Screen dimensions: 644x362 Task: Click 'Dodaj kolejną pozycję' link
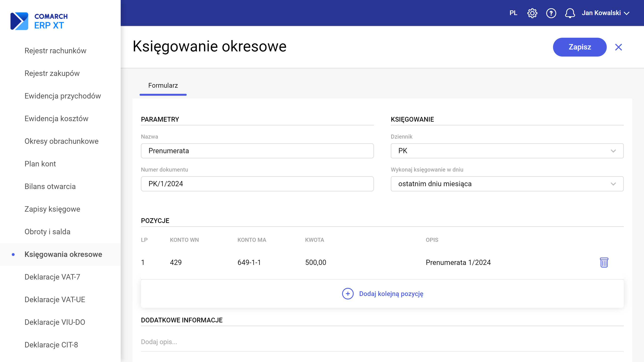[391, 293]
